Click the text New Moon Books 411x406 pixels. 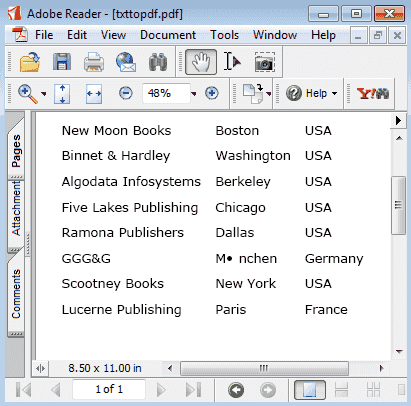(116, 130)
